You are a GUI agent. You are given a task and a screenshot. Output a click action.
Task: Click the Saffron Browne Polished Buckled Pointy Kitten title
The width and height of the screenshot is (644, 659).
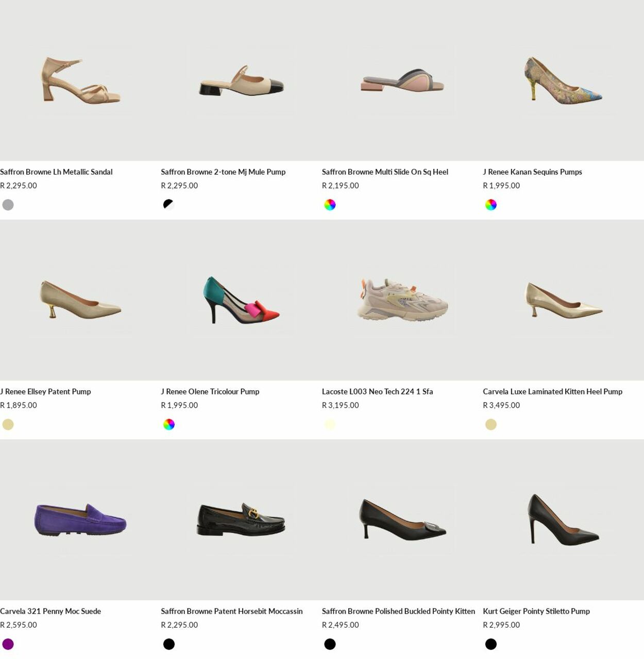(398, 612)
